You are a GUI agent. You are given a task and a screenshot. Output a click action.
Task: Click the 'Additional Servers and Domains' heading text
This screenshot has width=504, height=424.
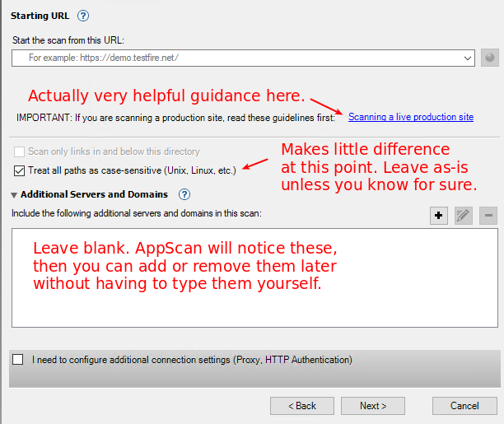click(94, 195)
